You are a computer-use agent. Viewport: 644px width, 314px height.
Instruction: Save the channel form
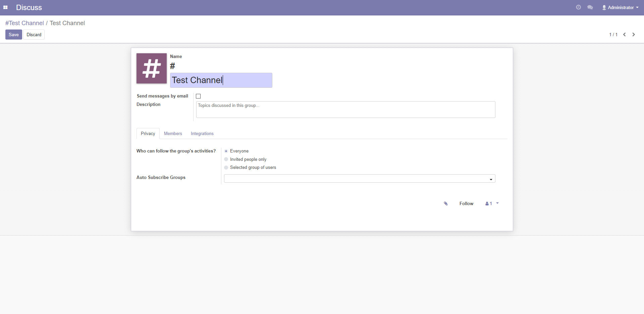coord(14,35)
